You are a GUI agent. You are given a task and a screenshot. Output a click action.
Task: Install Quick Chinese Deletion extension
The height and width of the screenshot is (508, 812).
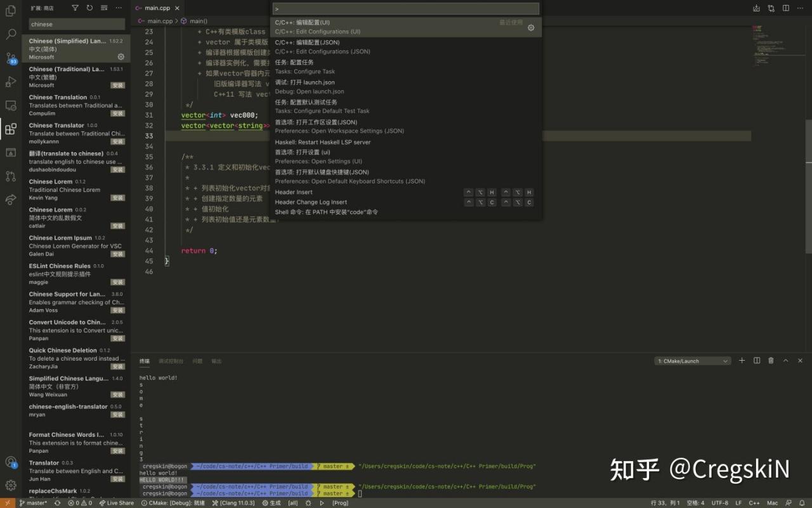click(118, 366)
